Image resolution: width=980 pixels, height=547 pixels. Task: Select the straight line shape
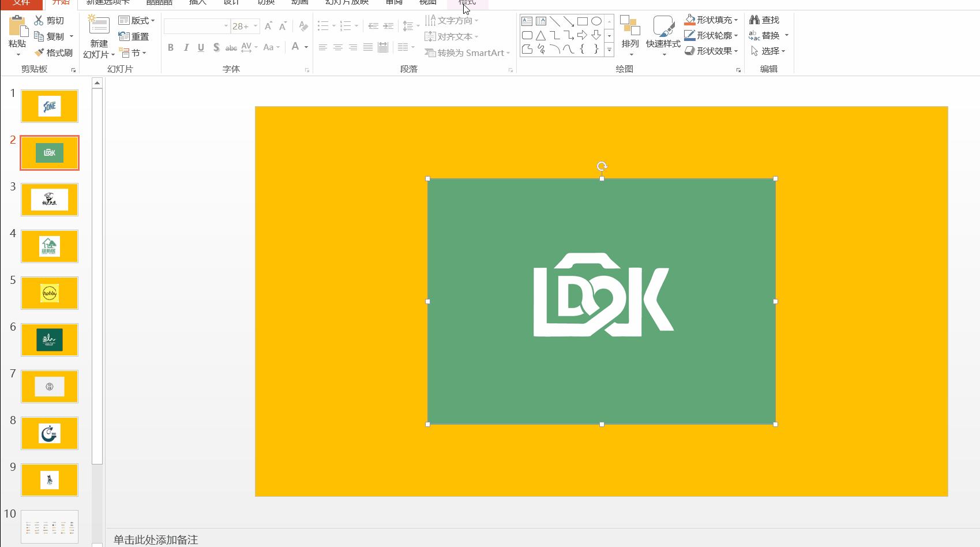click(x=554, y=21)
